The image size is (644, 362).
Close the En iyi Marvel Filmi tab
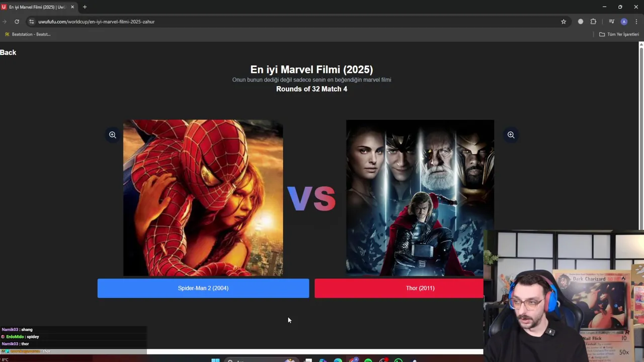click(x=72, y=7)
